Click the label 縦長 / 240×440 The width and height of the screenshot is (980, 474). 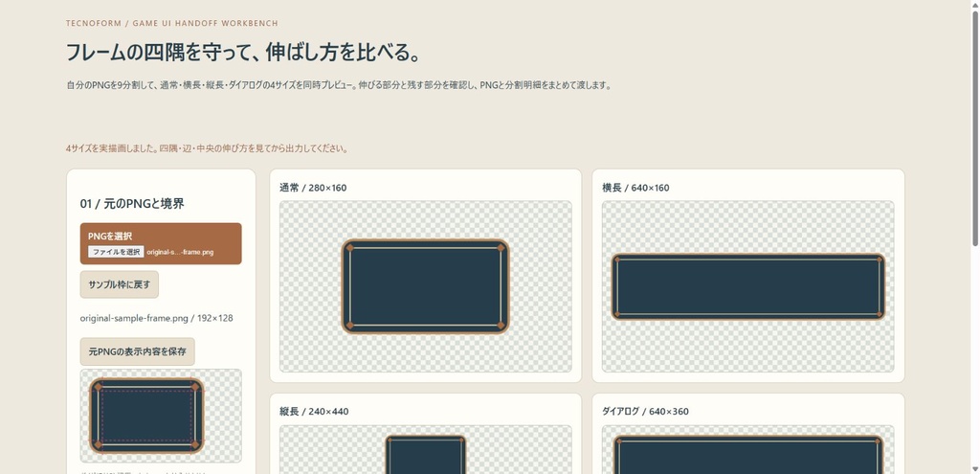(314, 412)
